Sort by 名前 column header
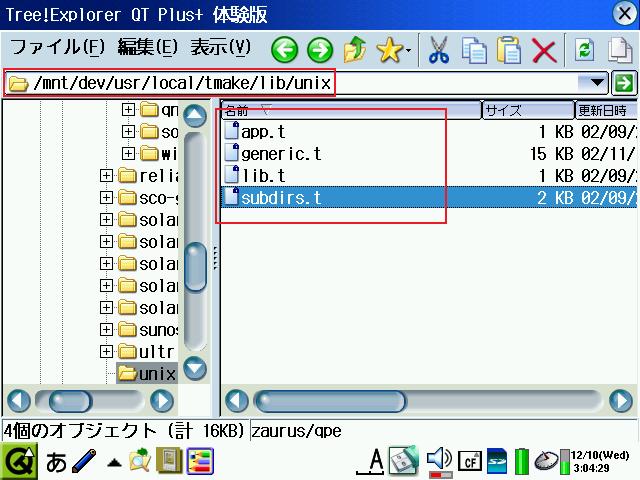 coord(351,110)
